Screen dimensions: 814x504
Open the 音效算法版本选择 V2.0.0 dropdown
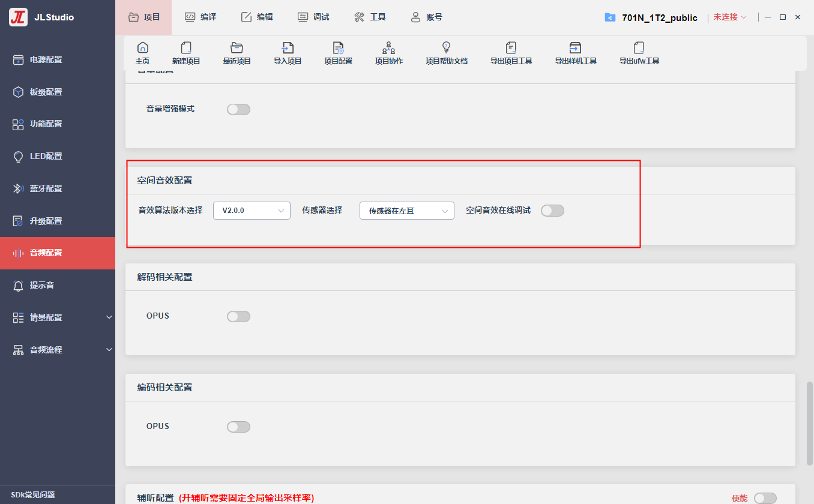click(252, 211)
